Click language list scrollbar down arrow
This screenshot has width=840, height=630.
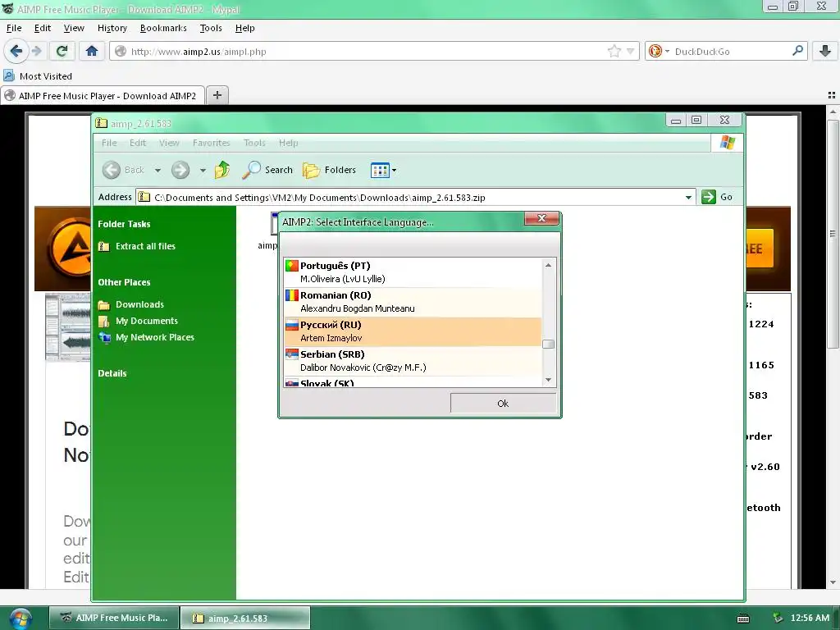[x=548, y=380]
